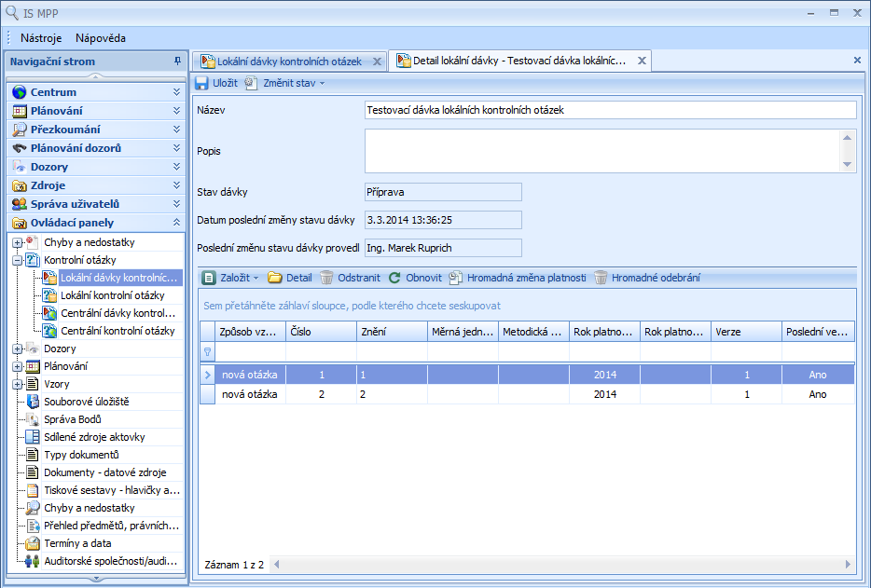Click the Odstranit button label
The image size is (871, 588).
pyautogui.click(x=359, y=278)
